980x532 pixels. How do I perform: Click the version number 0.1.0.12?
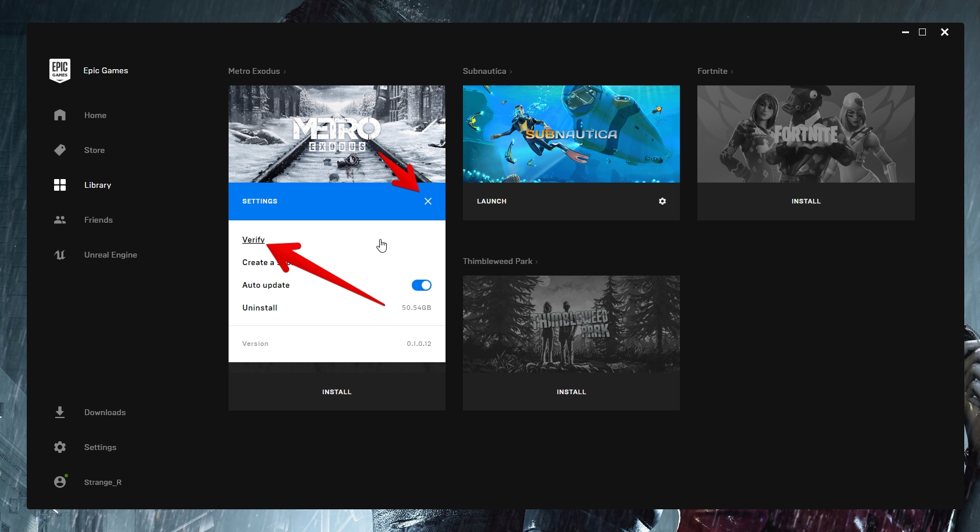pos(419,344)
